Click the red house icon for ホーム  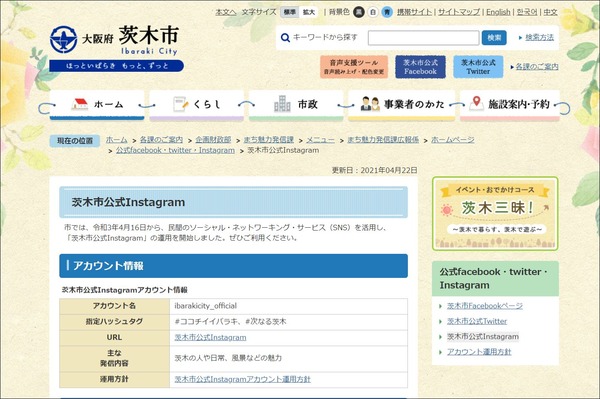tap(80, 104)
